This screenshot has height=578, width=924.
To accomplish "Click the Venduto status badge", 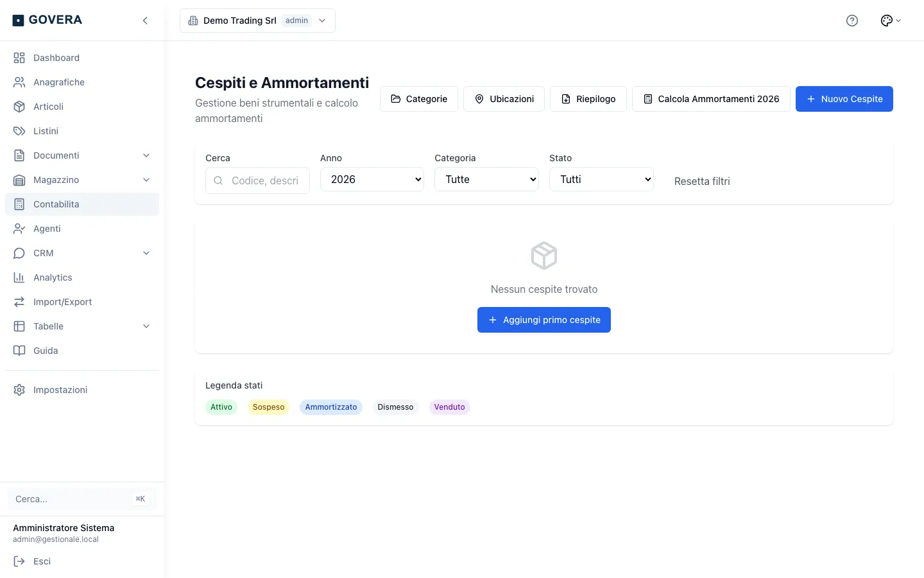I will click(449, 407).
